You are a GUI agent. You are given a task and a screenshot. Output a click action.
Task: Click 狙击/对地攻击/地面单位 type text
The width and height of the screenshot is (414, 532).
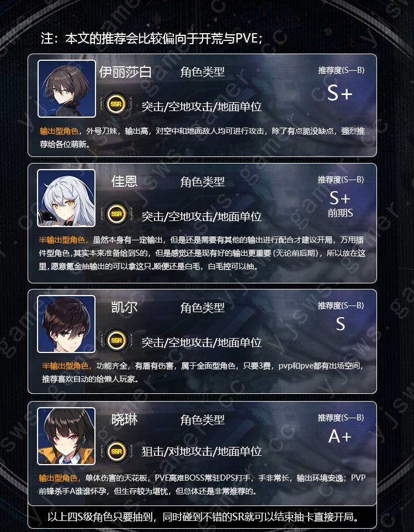(201, 451)
